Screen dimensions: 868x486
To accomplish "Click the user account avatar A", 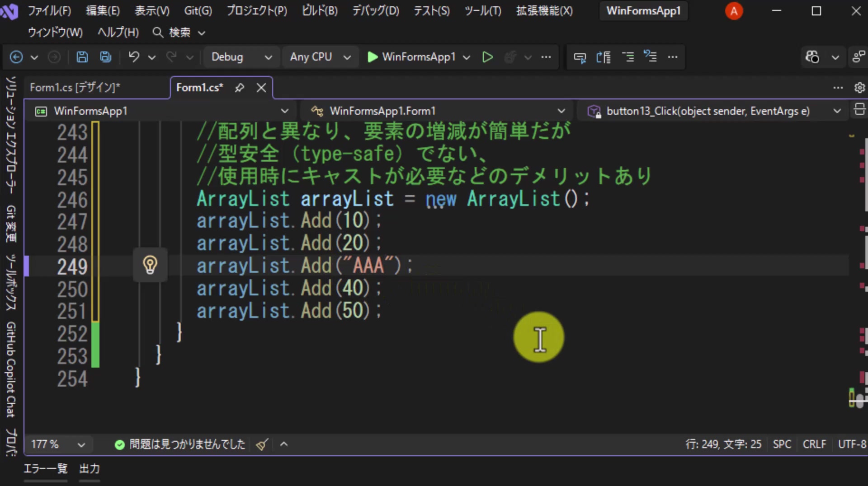I will [x=734, y=11].
